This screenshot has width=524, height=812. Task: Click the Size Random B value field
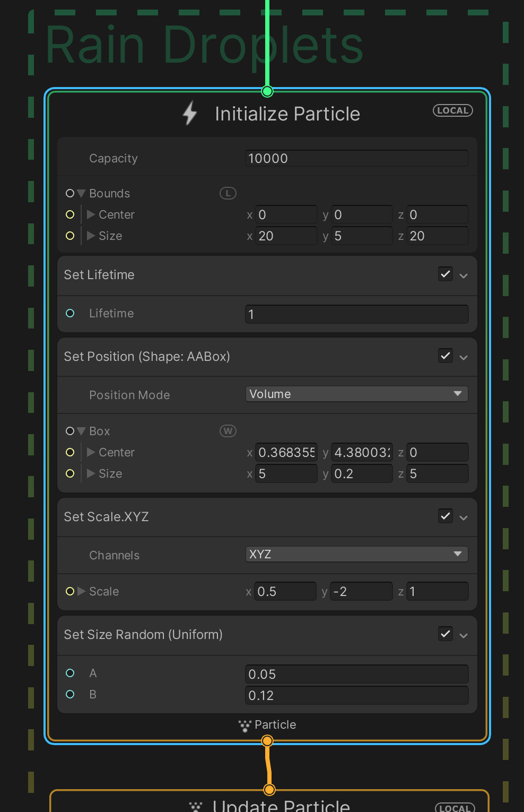(x=356, y=695)
